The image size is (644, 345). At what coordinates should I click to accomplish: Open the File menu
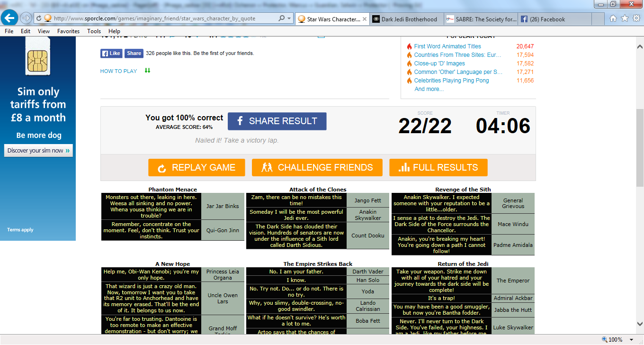[9, 31]
